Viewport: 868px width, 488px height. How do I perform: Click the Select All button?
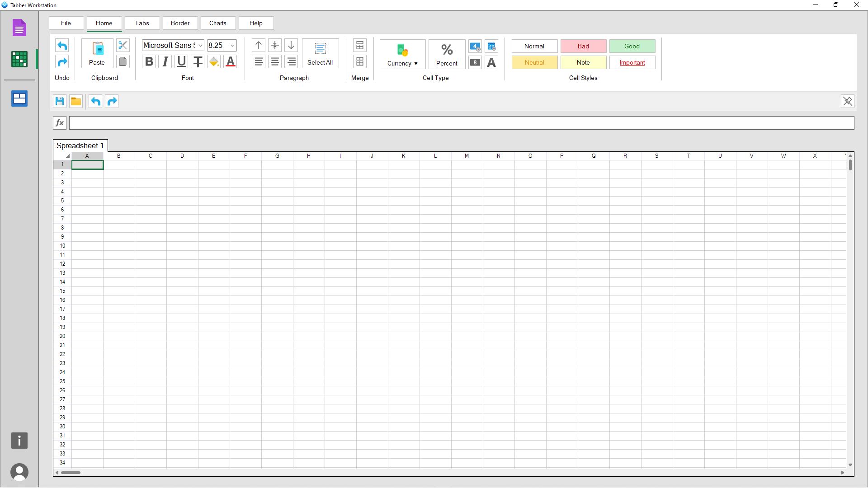320,53
